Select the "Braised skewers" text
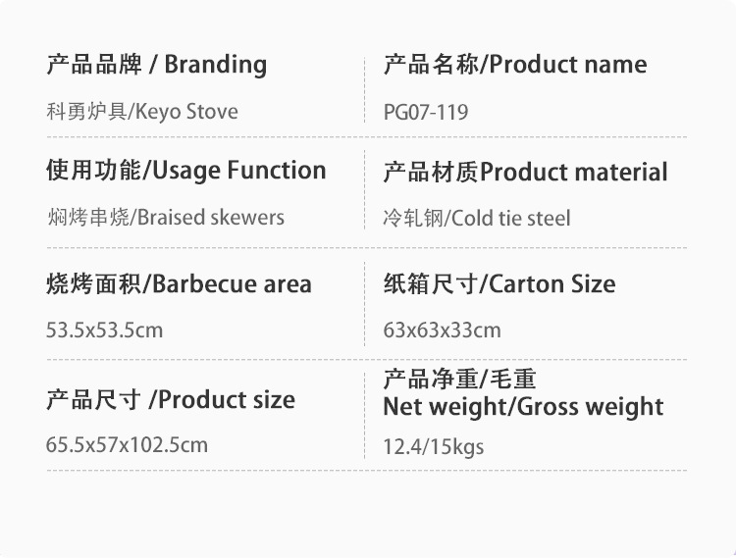 (212, 217)
